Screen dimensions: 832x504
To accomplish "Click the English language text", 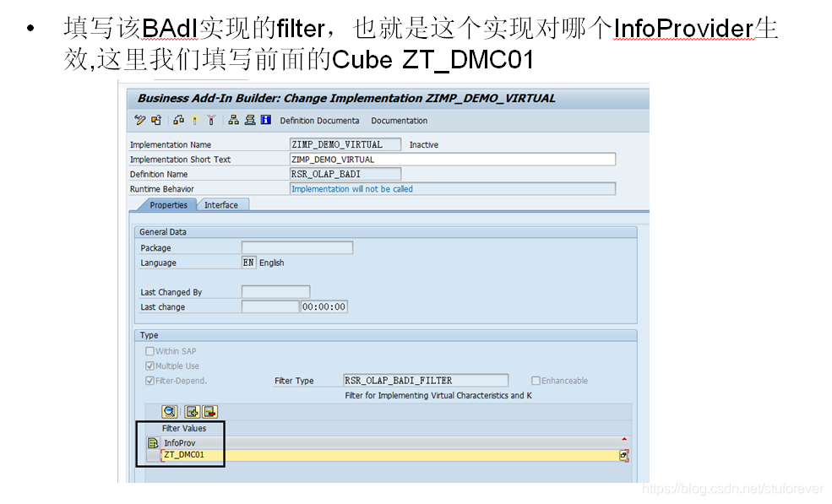I will pos(272,263).
